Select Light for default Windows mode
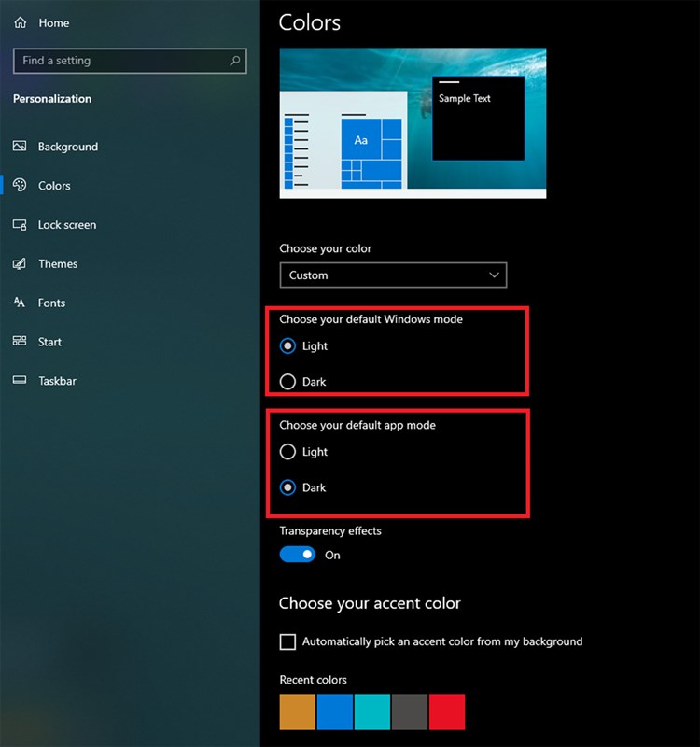Screen dimensions: 700x747 [287, 345]
